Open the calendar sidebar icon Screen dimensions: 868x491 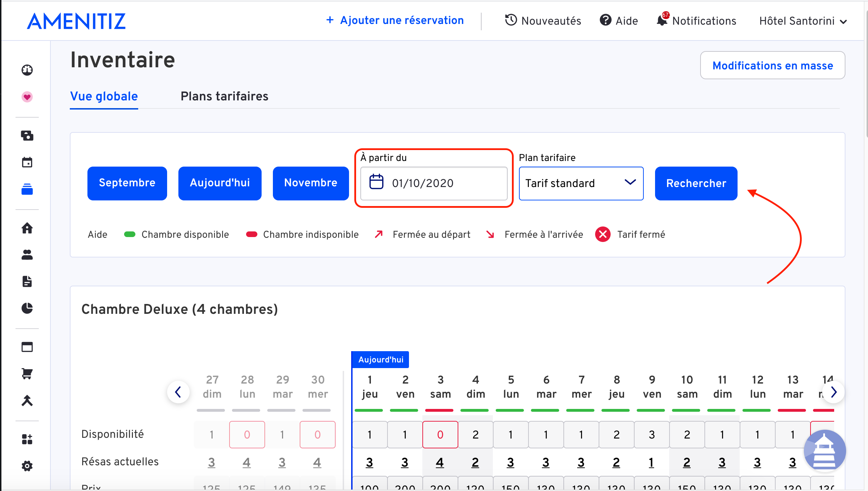27,162
